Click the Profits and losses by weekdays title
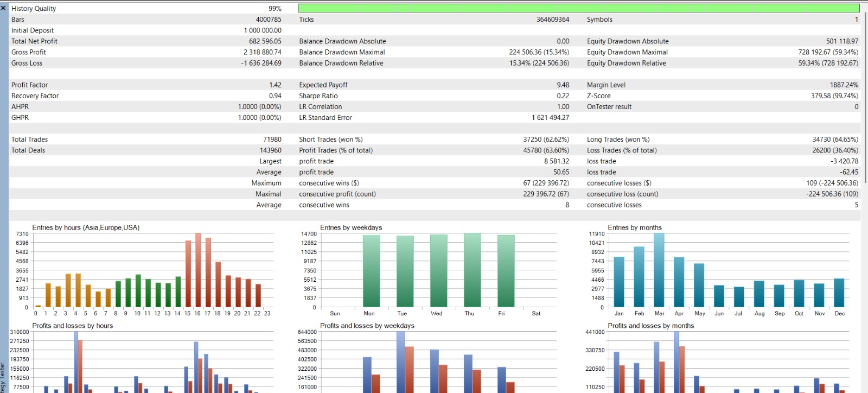Viewport: 868px width, 393px height. point(367,326)
